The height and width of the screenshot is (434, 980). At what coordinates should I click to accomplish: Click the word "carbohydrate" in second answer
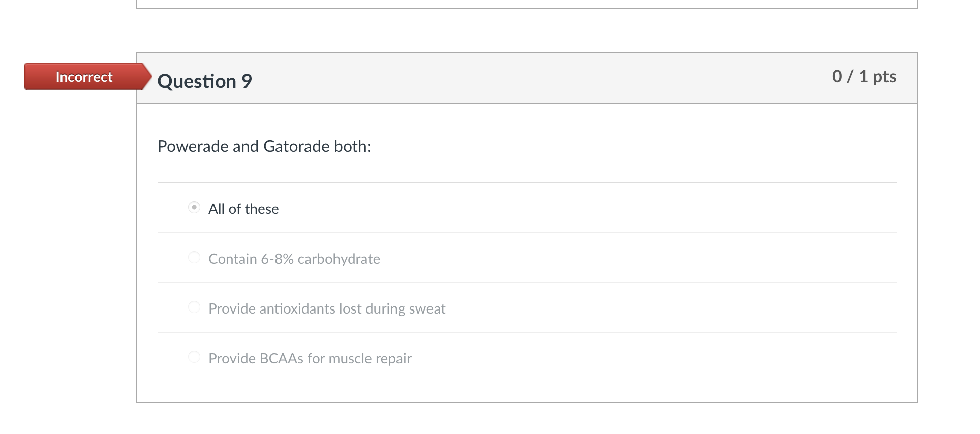pyautogui.click(x=339, y=259)
